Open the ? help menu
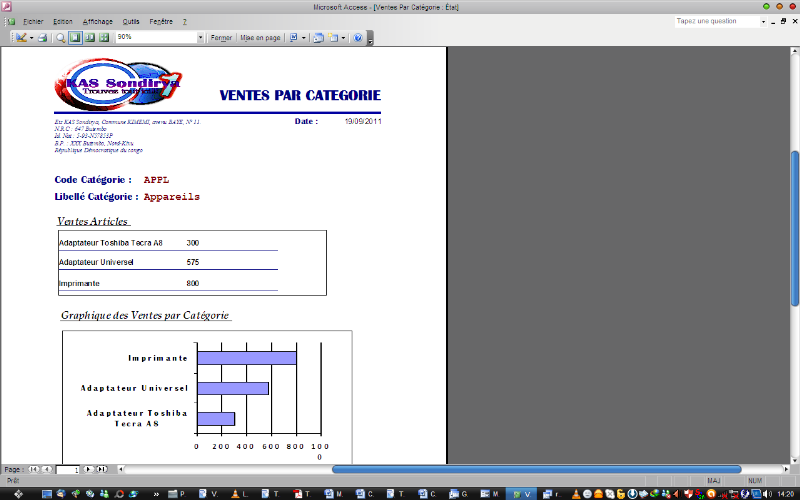This screenshot has width=800, height=500. 185,21
